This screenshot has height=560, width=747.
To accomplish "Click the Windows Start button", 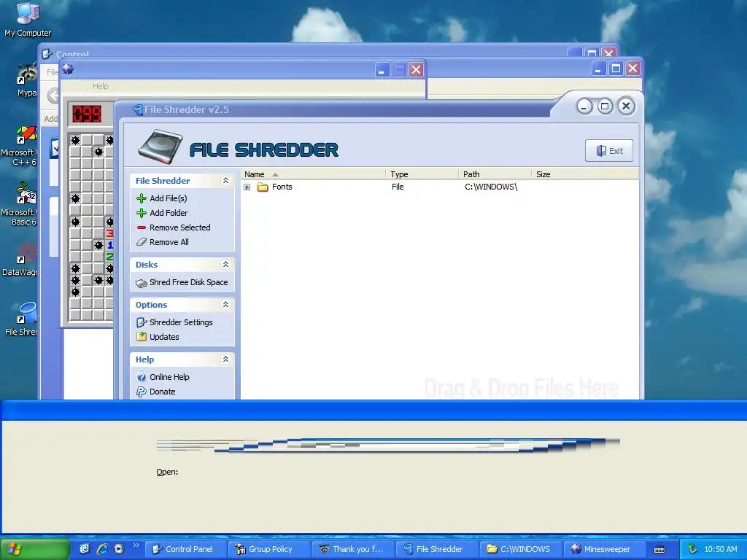I will click(34, 549).
